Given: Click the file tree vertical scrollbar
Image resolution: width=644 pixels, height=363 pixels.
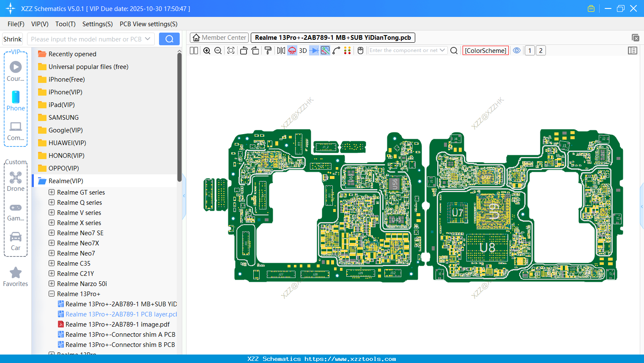Looking at the screenshot, I should (x=179, y=116).
